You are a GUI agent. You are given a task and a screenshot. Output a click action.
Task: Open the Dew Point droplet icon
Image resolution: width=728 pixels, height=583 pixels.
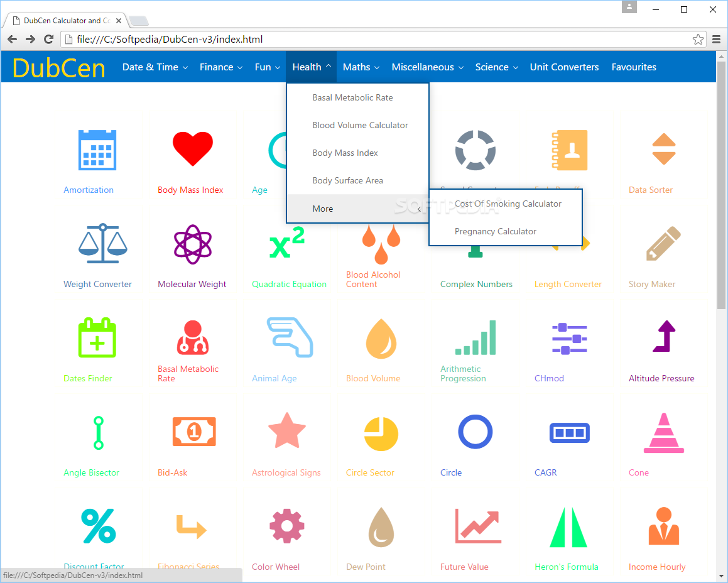tap(381, 527)
